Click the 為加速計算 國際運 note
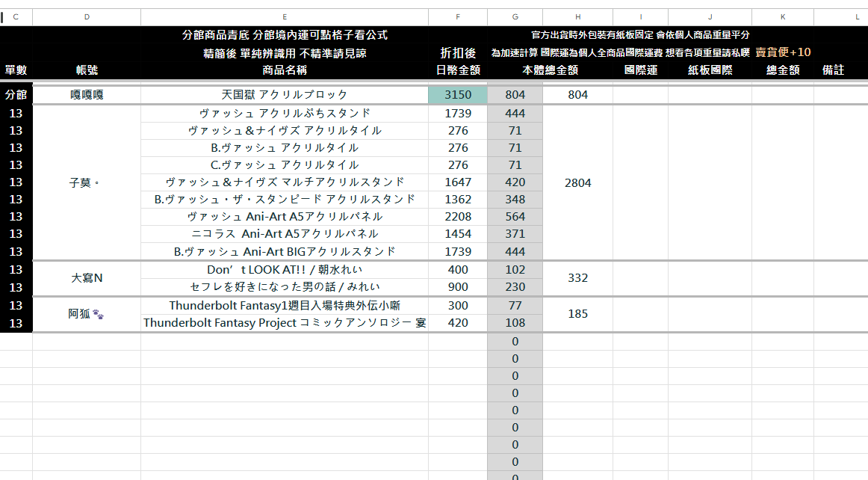Image resolution: width=868 pixels, height=480 pixels. pyautogui.click(x=620, y=52)
